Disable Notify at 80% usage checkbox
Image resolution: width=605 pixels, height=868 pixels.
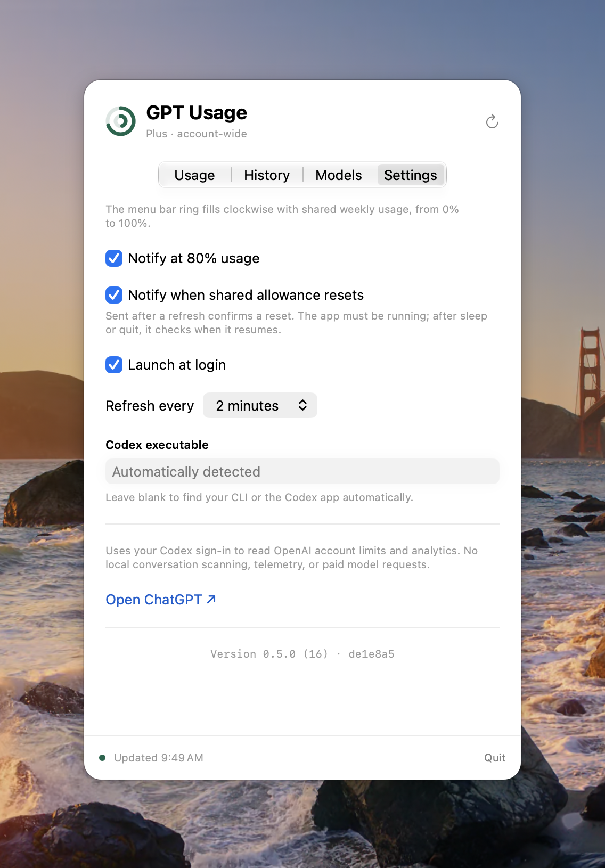click(x=114, y=258)
